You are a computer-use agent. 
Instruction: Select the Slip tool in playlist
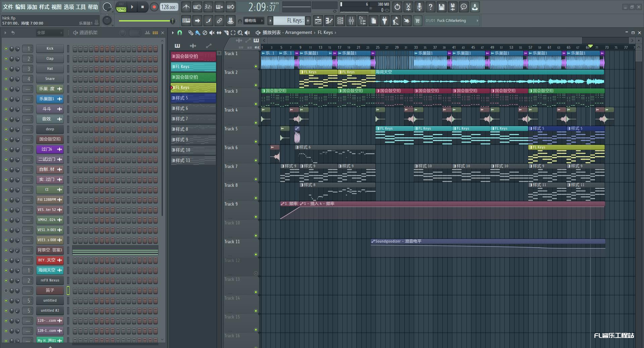click(x=219, y=33)
